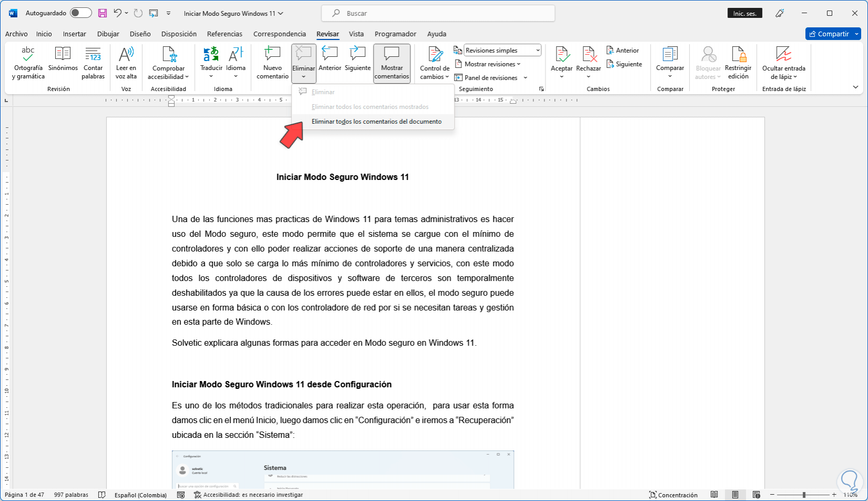
Task: Toggle the Autoguardado switch
Action: pyautogui.click(x=80, y=13)
